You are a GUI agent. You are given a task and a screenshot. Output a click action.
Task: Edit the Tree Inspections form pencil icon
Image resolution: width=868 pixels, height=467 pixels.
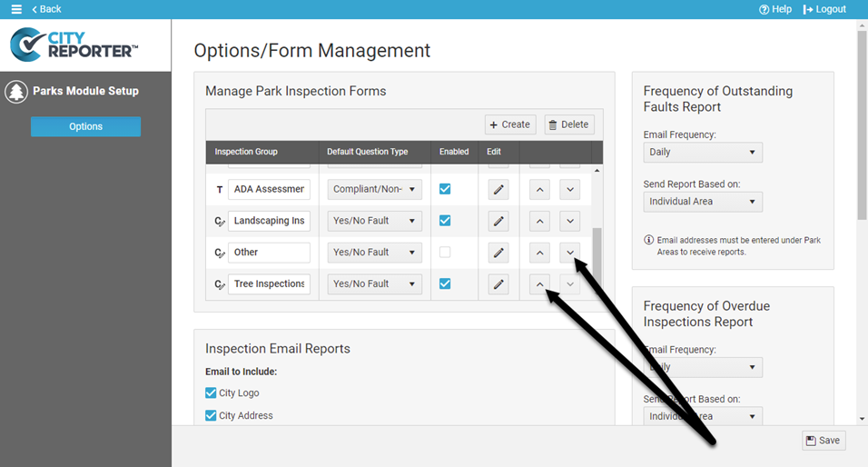(x=498, y=284)
